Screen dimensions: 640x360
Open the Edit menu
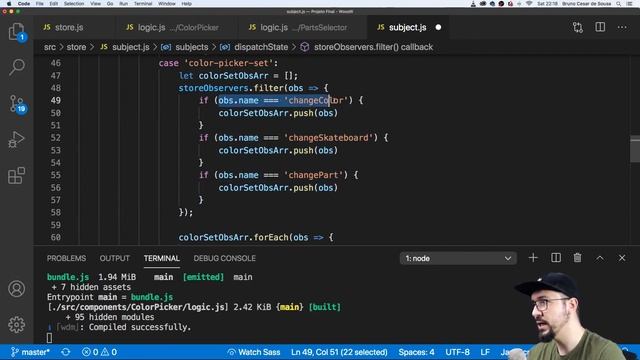pyautogui.click(x=53, y=3)
